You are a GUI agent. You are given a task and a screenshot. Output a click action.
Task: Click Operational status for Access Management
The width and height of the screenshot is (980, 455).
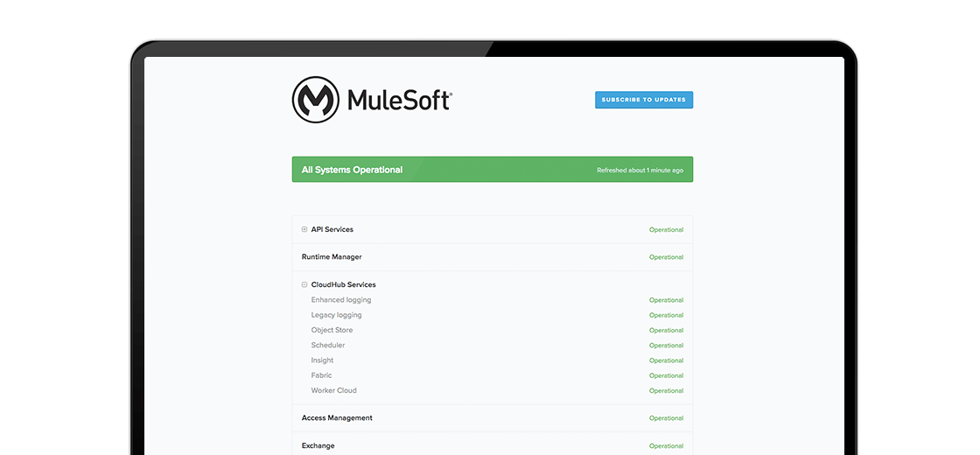(x=666, y=418)
